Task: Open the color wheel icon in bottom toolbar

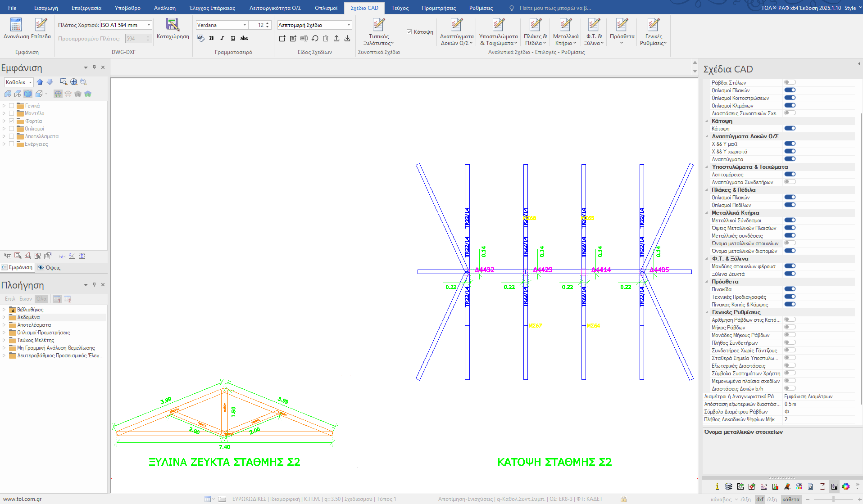Action: [x=846, y=486]
